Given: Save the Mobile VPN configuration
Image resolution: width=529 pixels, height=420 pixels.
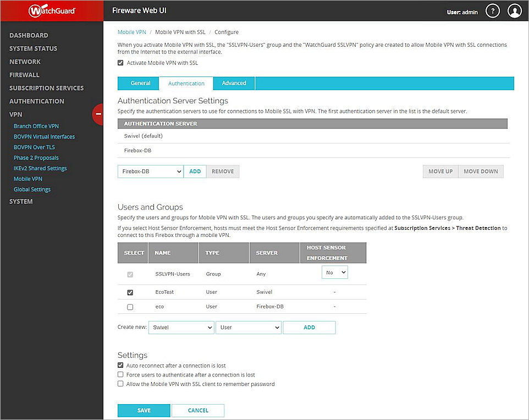Looking at the screenshot, I should pos(144,410).
